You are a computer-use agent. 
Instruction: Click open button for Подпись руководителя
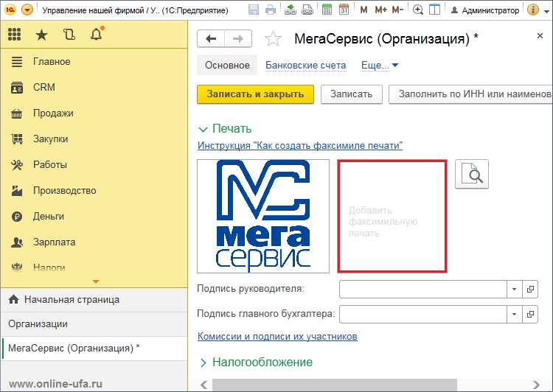pos(530,289)
